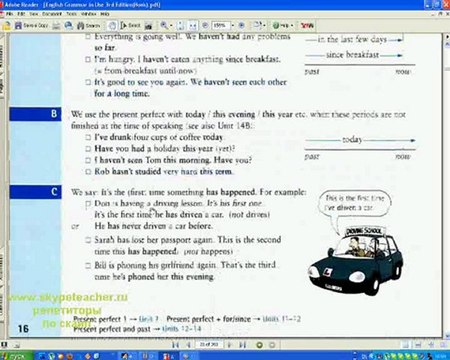
Task: Click the zoom percentage field
Action: [x=220, y=25]
